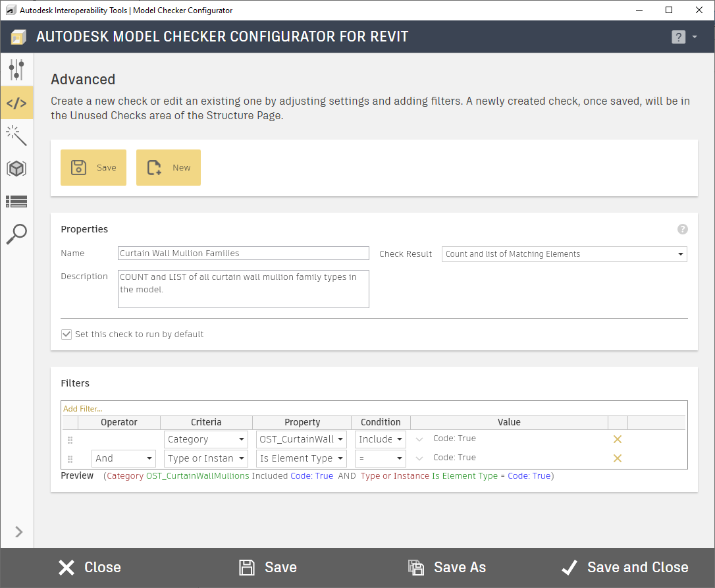Click Save and Close in bottom bar
The image size is (715, 588).
pyautogui.click(x=625, y=568)
